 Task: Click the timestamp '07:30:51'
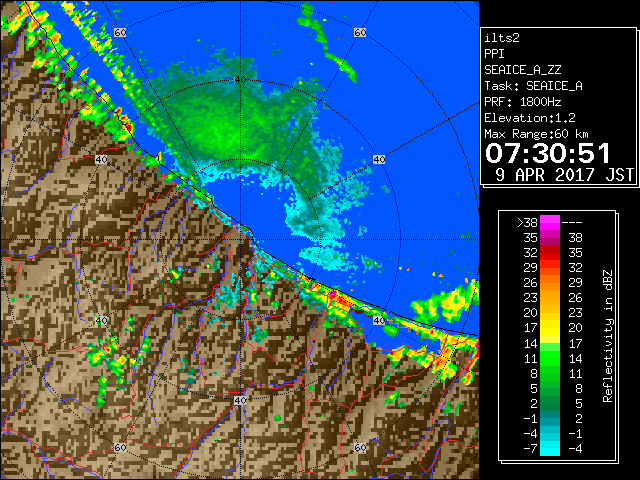click(x=547, y=153)
